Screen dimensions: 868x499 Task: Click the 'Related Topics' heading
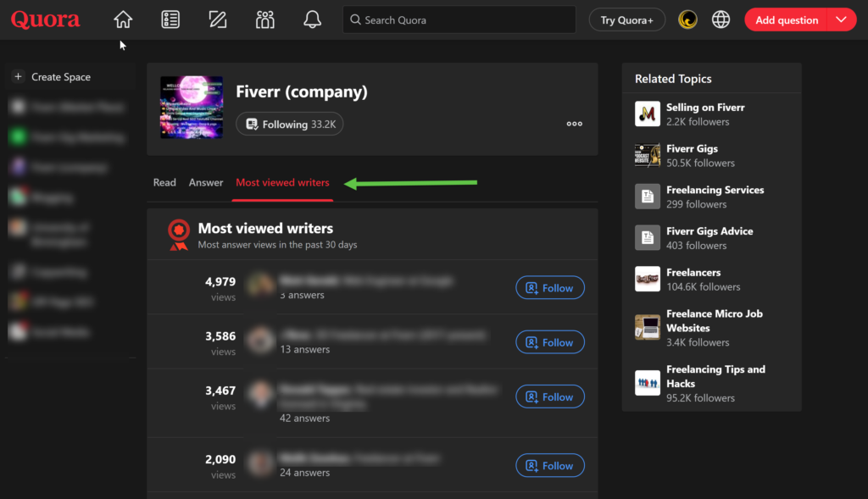pyautogui.click(x=673, y=79)
